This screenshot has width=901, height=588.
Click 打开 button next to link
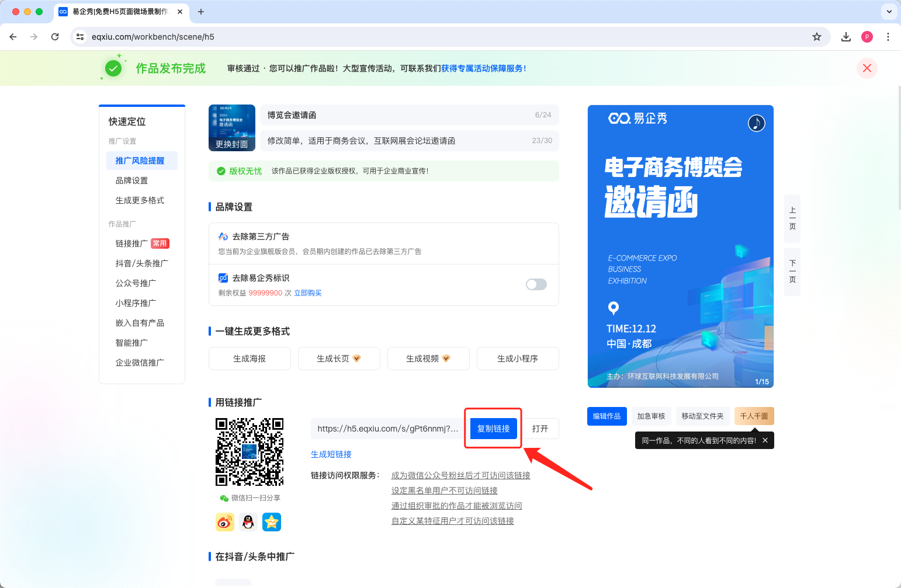click(x=540, y=429)
